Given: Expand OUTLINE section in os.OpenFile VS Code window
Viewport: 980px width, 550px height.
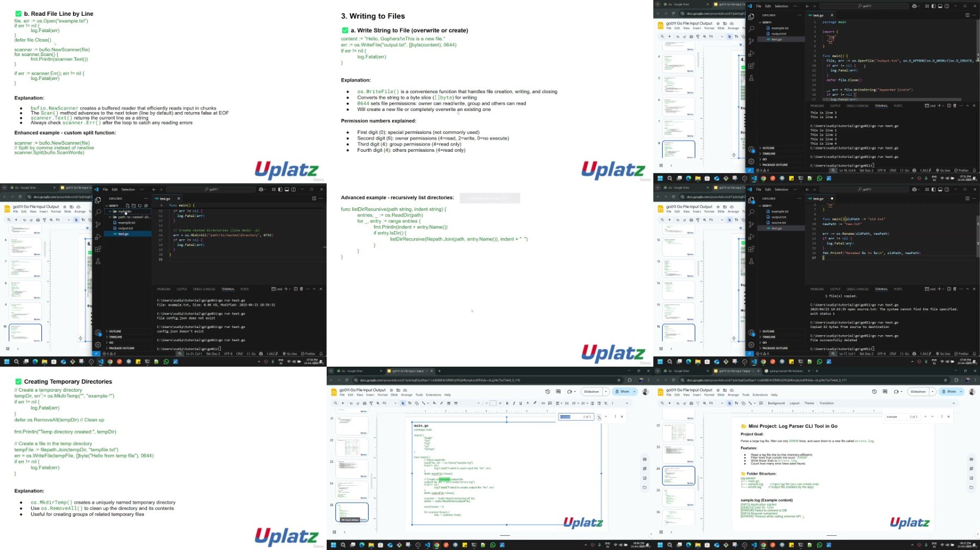Looking at the screenshot, I should click(768, 148).
